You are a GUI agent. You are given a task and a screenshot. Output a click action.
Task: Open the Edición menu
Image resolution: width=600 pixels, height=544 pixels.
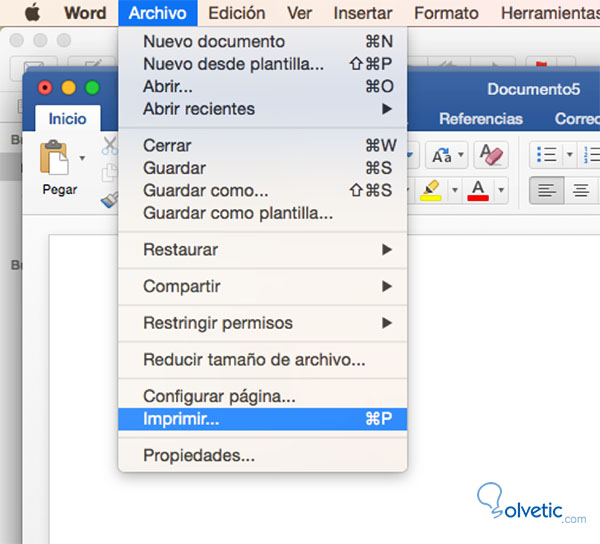[x=236, y=13]
